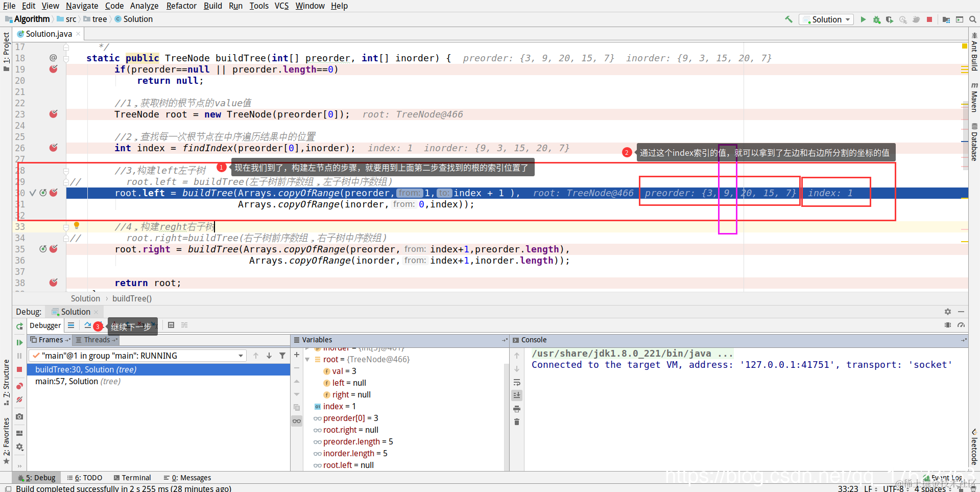This screenshot has height=492, width=980.
Task: Start debugging with the bug icon
Action: point(876,19)
